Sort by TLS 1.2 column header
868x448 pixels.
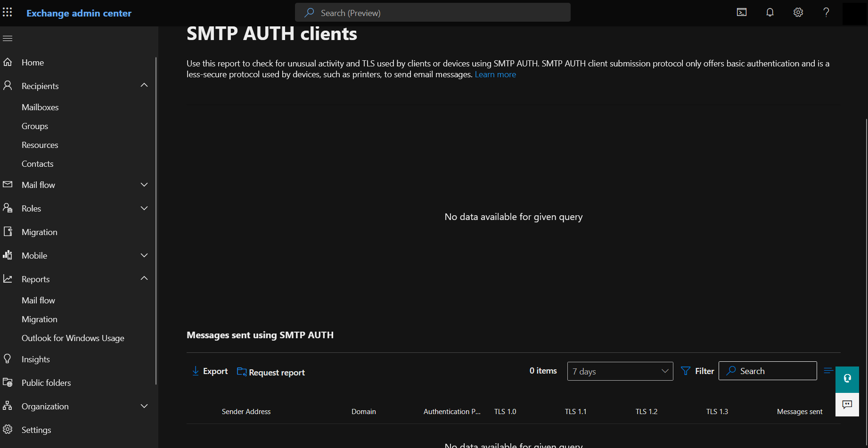point(647,412)
